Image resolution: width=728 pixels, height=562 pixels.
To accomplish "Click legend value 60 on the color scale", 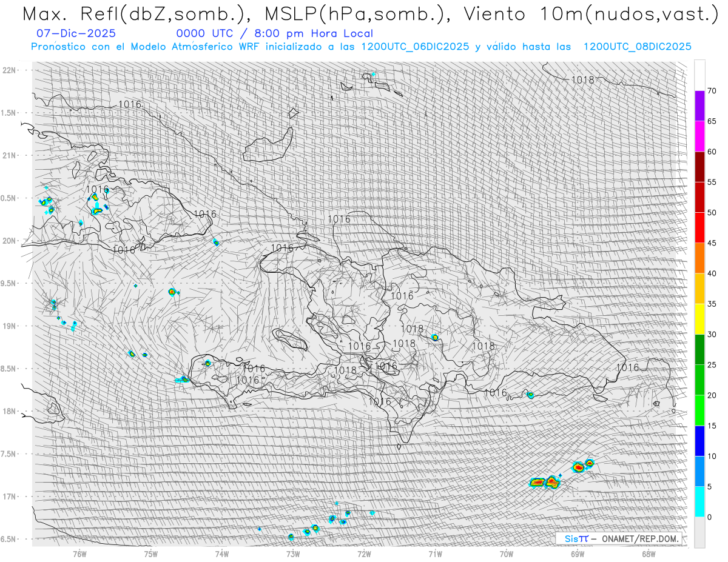I will click(x=712, y=152).
